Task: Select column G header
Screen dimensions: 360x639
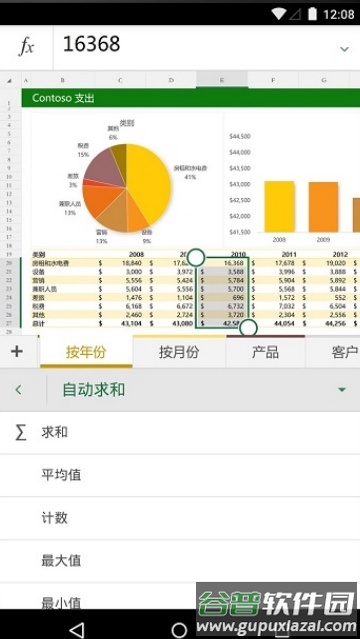Action: point(324,80)
